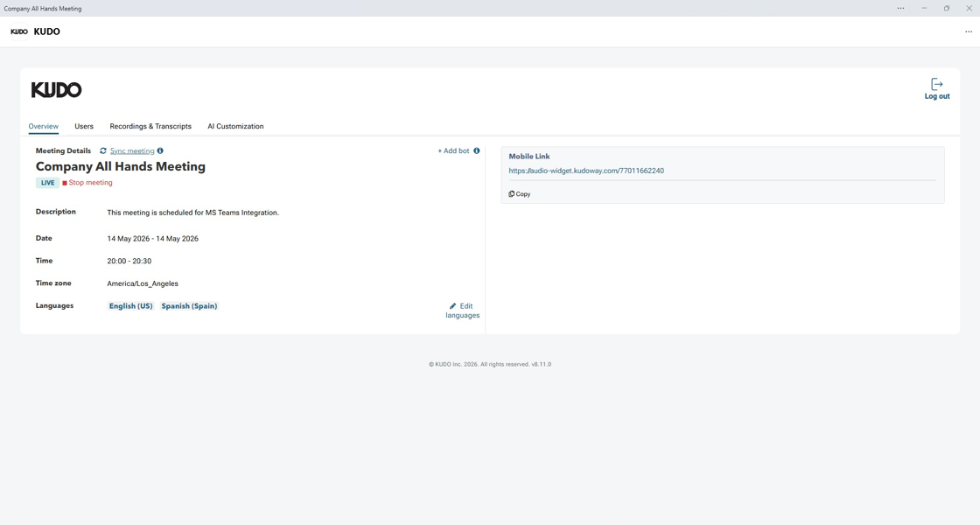The width and height of the screenshot is (980, 525).
Task: Click the large KUDO logo
Action: coord(56,90)
